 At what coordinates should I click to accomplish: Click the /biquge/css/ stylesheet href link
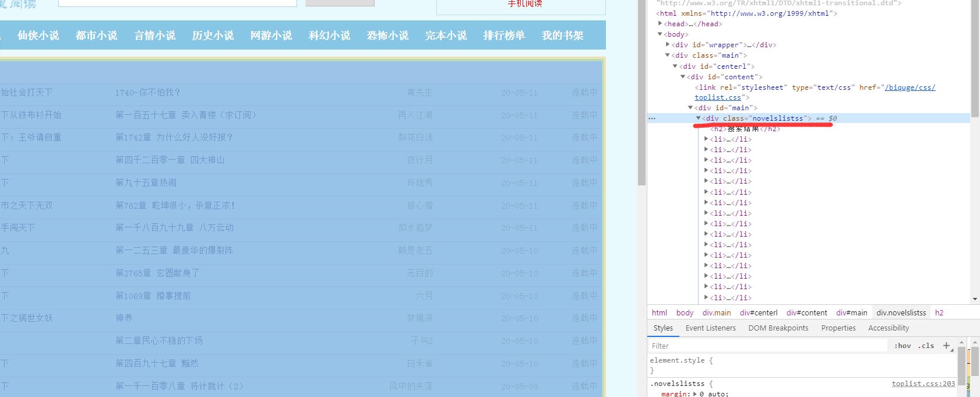pos(910,87)
